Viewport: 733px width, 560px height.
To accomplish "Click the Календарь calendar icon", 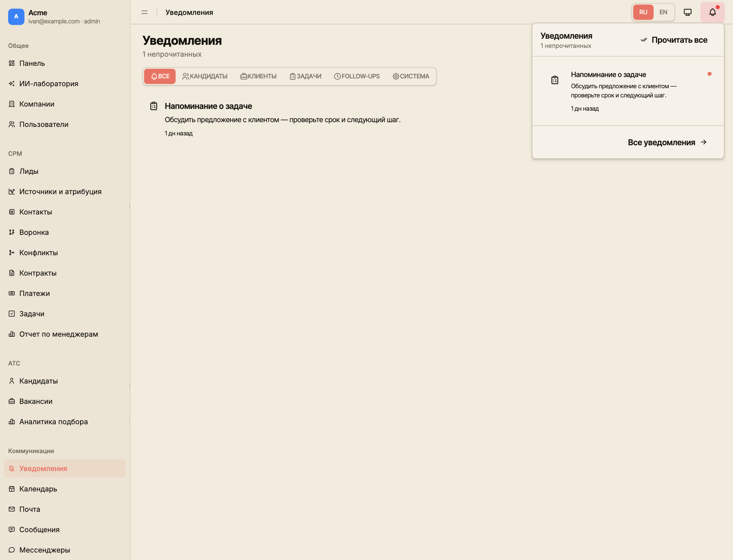I will pos(12,489).
